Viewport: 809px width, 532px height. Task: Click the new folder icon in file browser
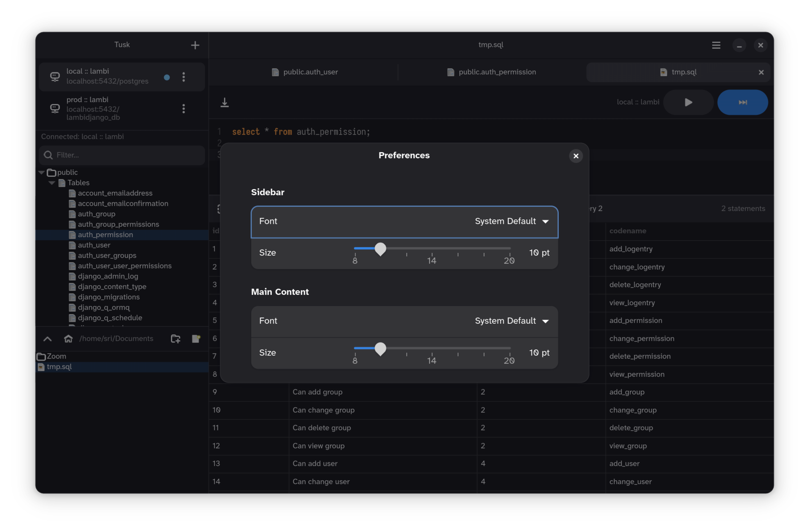(x=175, y=339)
